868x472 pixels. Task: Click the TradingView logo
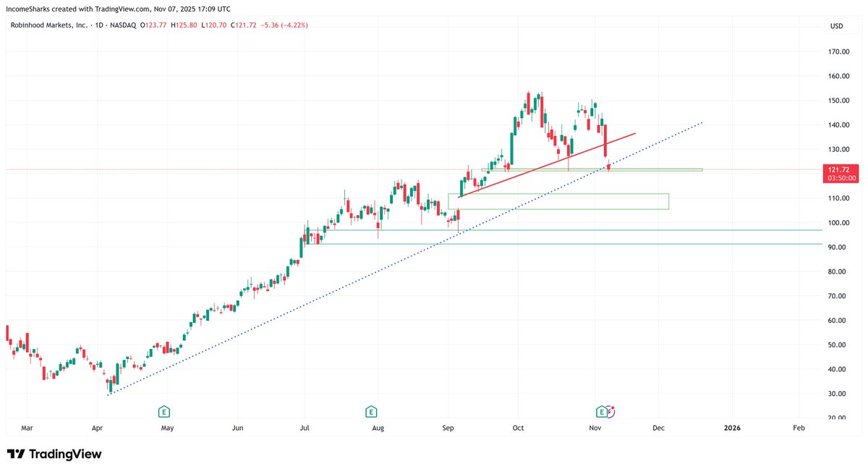coord(54,454)
